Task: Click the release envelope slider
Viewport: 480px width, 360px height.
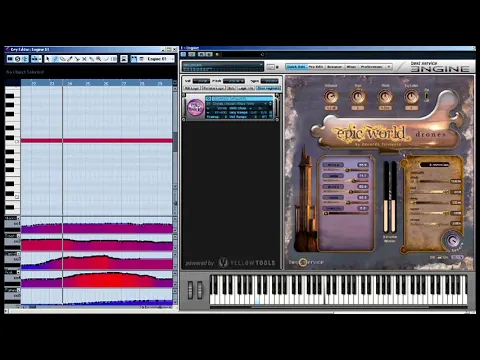Action: click(x=430, y=224)
